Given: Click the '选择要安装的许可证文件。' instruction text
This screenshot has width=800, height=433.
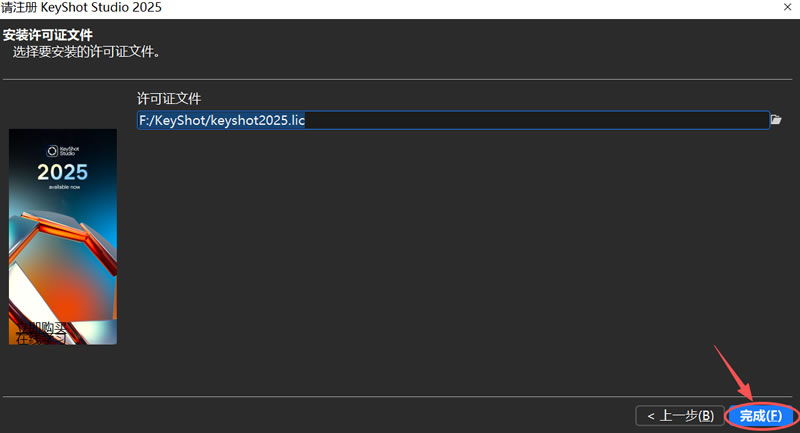Looking at the screenshot, I should (87, 50).
